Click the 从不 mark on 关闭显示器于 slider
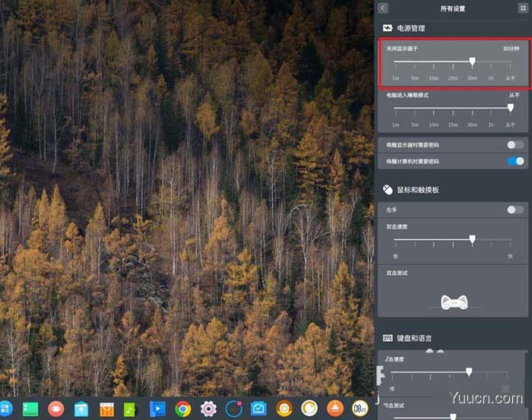The width and height of the screenshot is (532, 420). [510, 78]
